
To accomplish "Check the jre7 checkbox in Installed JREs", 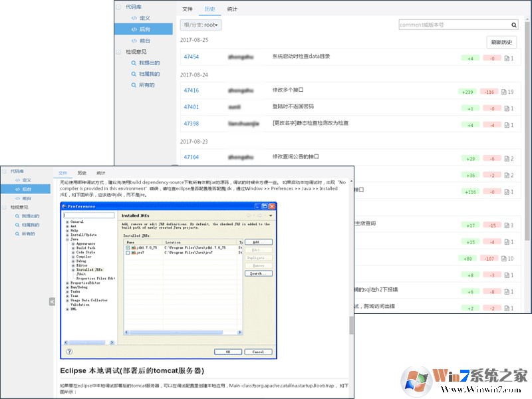I will coord(128,253).
